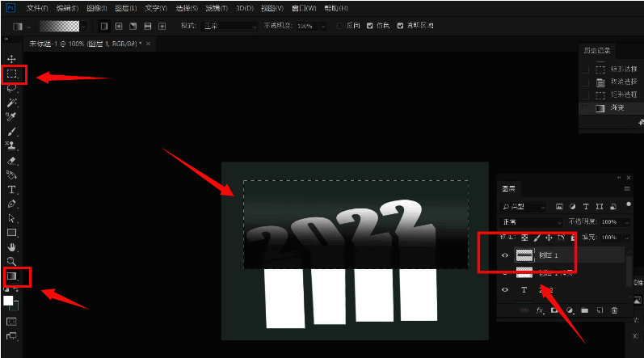Filter layers by shape layers
Image resolution: width=644 pixels, height=358 pixels.
click(x=600, y=207)
